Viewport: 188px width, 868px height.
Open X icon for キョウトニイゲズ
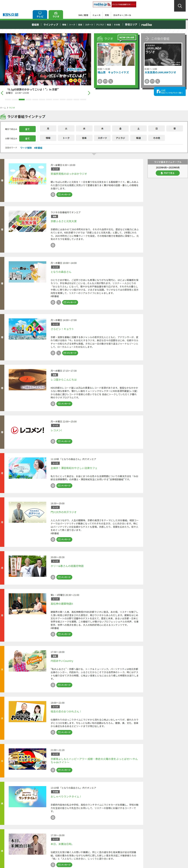point(110,81)
